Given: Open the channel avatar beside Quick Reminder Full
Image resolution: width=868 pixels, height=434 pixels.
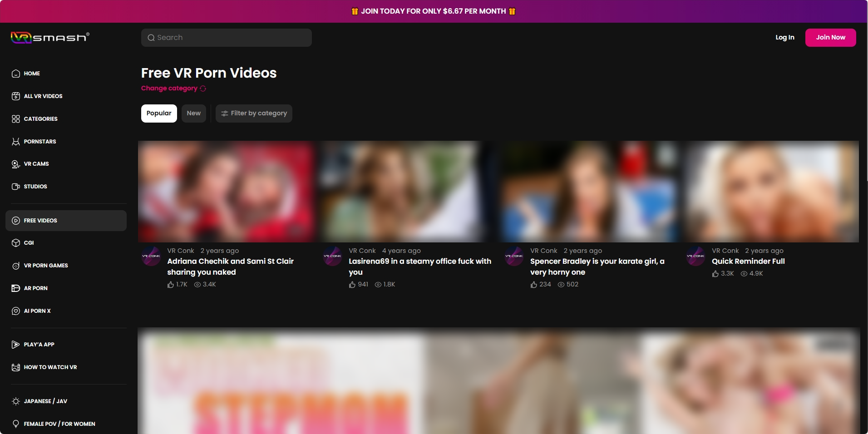Looking at the screenshot, I should click(695, 256).
